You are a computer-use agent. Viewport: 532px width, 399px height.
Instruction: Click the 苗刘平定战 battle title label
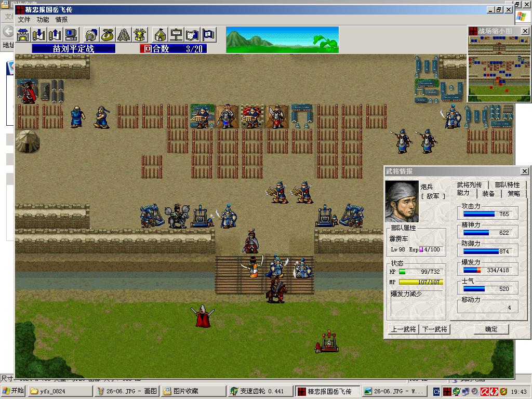(74, 48)
